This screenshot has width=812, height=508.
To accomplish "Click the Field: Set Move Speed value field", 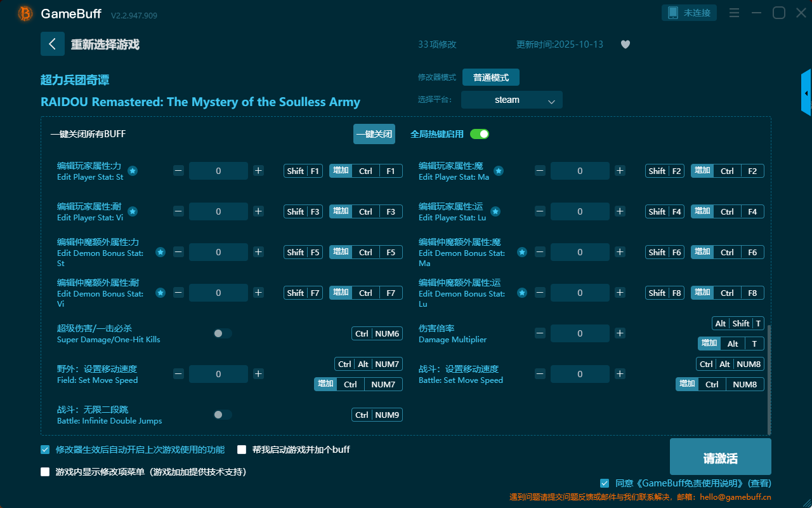I will pyautogui.click(x=218, y=374).
